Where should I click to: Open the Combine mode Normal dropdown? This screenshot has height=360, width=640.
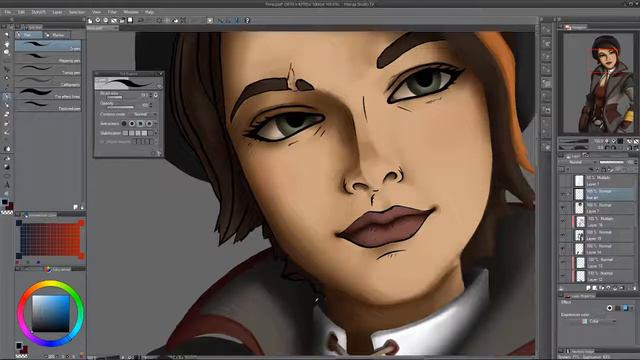[x=145, y=114]
